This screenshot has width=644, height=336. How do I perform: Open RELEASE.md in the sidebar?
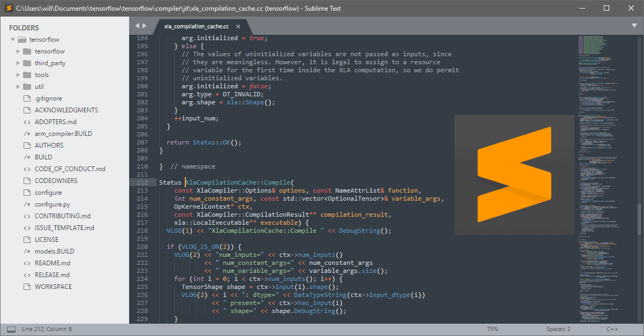53,275
